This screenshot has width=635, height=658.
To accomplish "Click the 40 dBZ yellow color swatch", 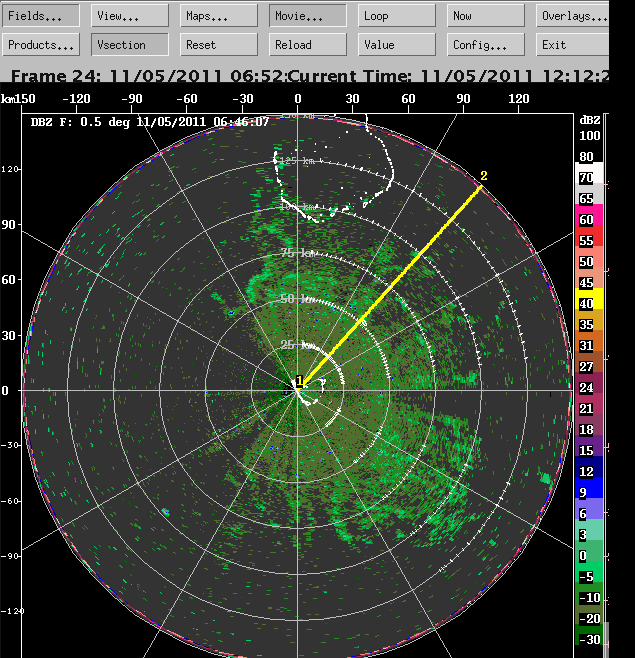I will coord(589,299).
